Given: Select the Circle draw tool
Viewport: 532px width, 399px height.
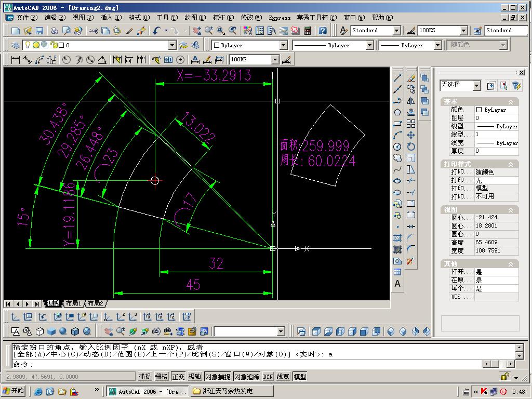Looking at the screenshot, I should (x=397, y=147).
